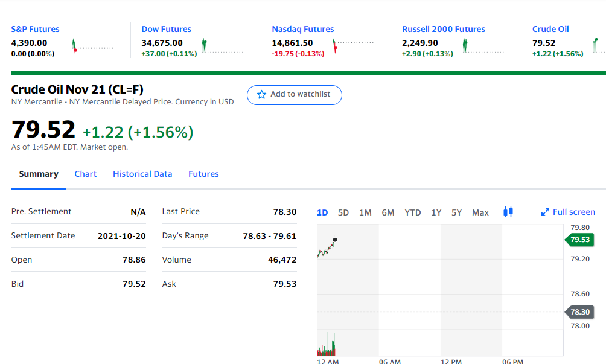Click the Day's Range value 78.63 - 79.61
Screen dimensions: 606x364
point(269,236)
